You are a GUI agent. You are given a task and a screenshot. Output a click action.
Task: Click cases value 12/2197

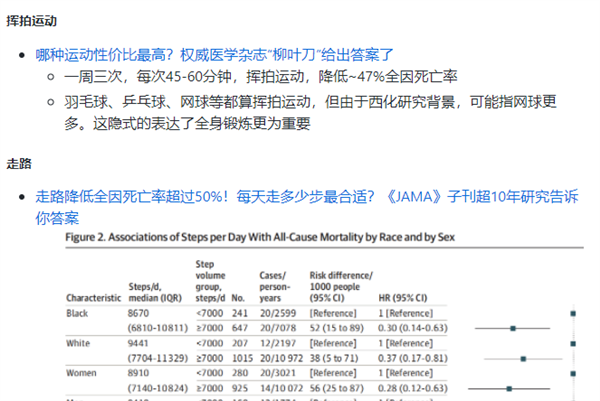click(278, 343)
